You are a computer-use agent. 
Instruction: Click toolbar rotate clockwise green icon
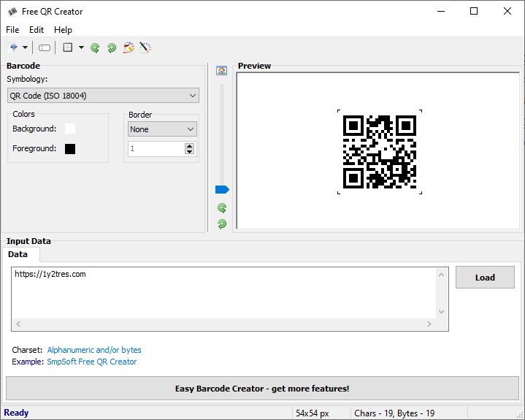[x=111, y=47]
